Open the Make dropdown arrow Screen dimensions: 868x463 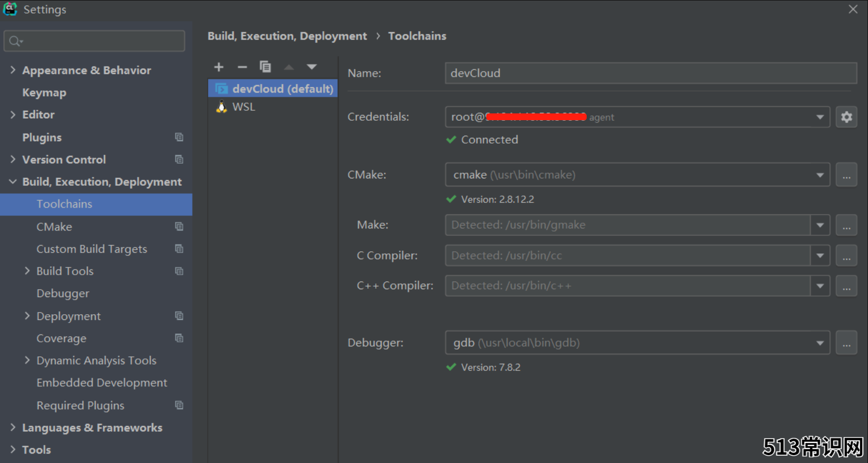tap(820, 225)
